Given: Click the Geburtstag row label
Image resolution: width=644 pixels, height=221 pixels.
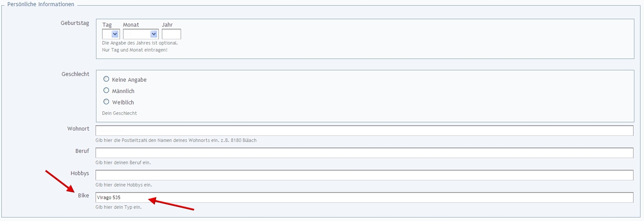Looking at the screenshot, I should (75, 23).
